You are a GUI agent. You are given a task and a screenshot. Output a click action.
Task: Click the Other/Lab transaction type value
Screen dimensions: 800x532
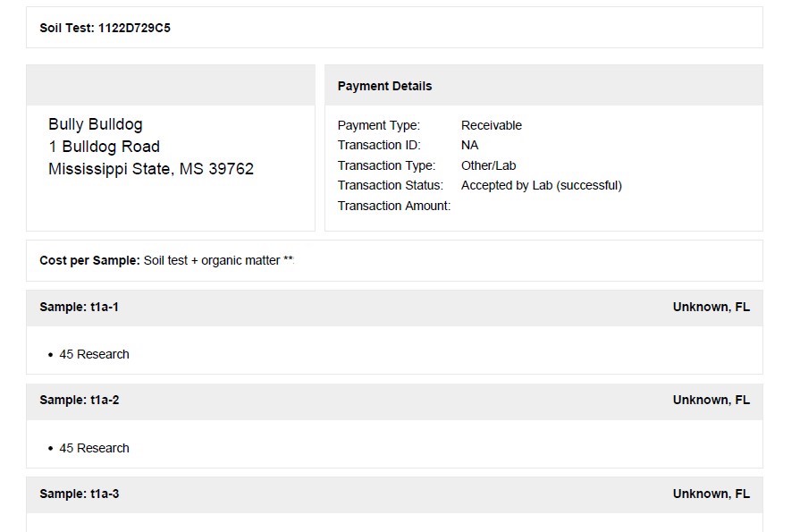point(488,166)
